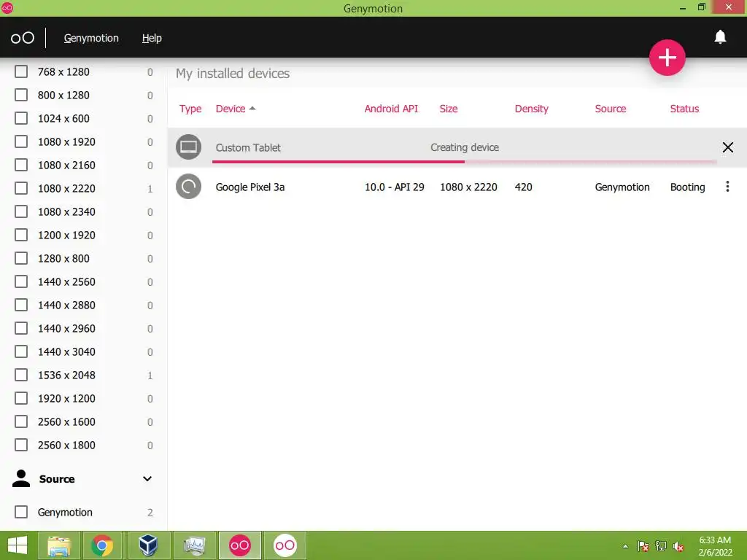Check the 1080 x 2160 size filter
747x560 pixels.
21,165
